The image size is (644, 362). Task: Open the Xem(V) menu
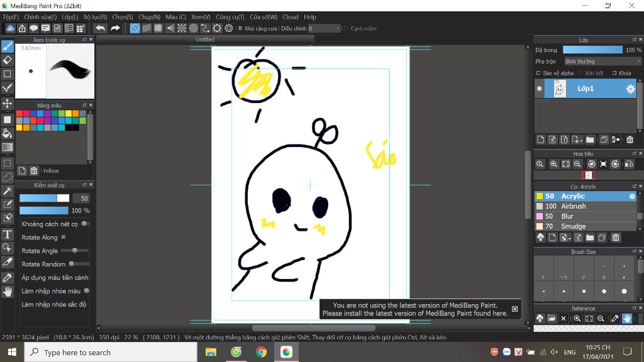(201, 17)
